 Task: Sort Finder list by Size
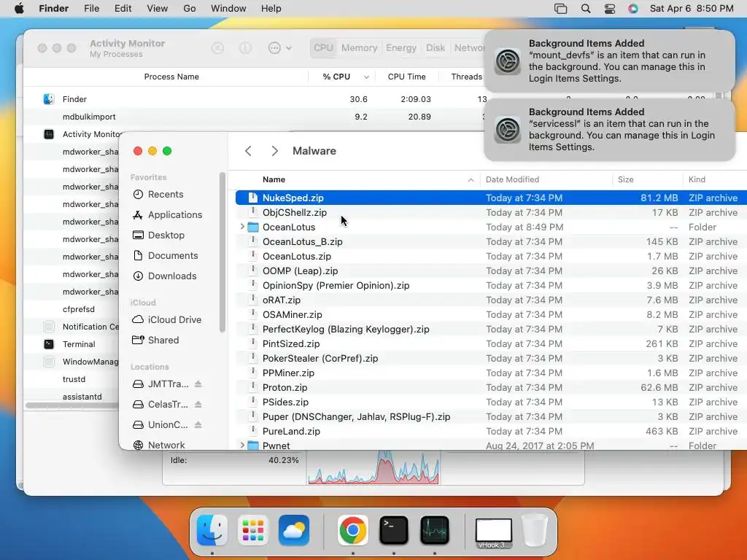(625, 179)
